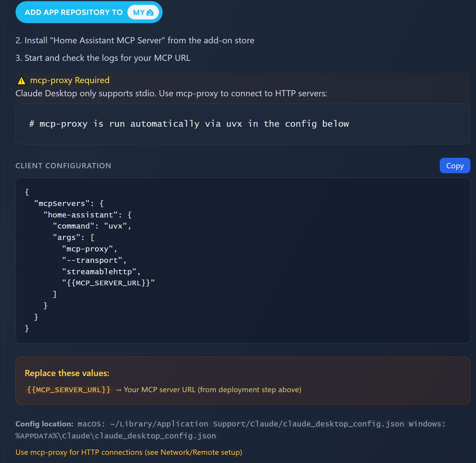
Task: Click the "args": [ line
Action: click(73, 237)
